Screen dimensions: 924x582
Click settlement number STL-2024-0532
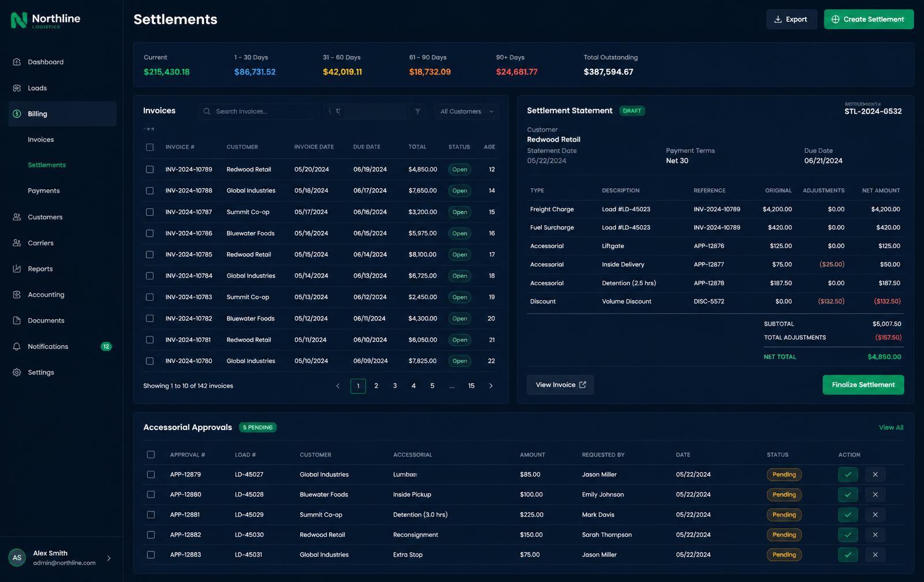tap(873, 111)
